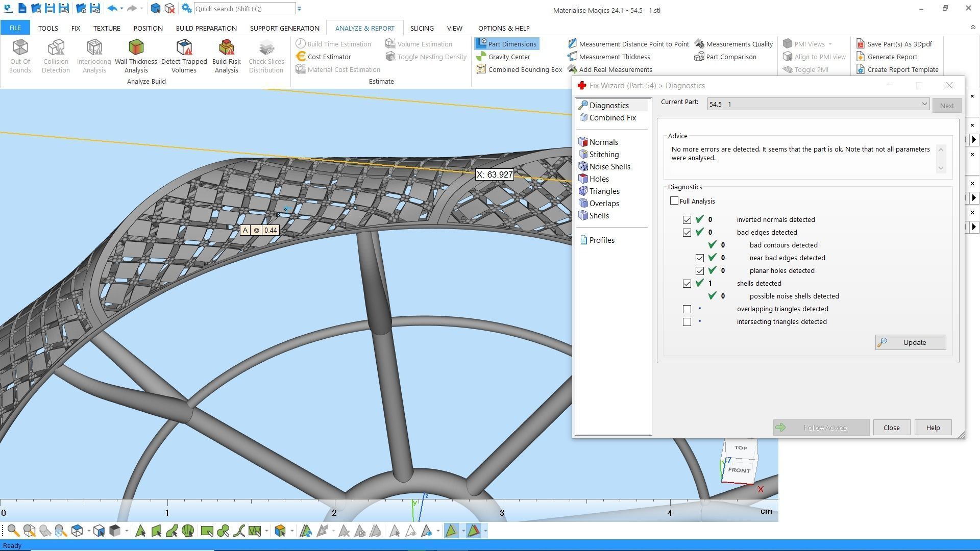Expand PMI Views dropdown arrow
The height and width of the screenshot is (551, 980).
coord(830,44)
